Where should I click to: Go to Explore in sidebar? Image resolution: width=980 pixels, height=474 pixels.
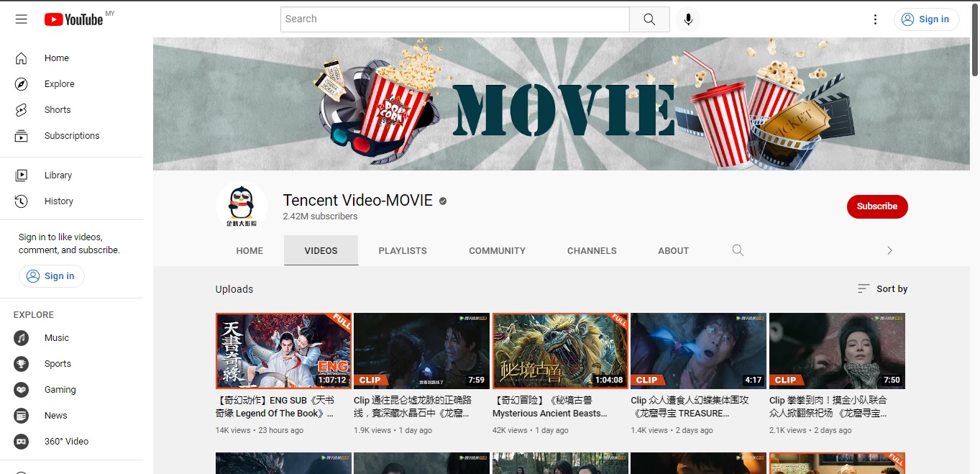tap(59, 84)
